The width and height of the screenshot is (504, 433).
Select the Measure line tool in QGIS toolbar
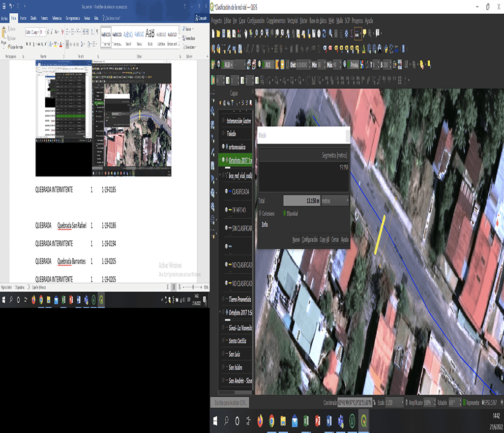[x=357, y=34]
